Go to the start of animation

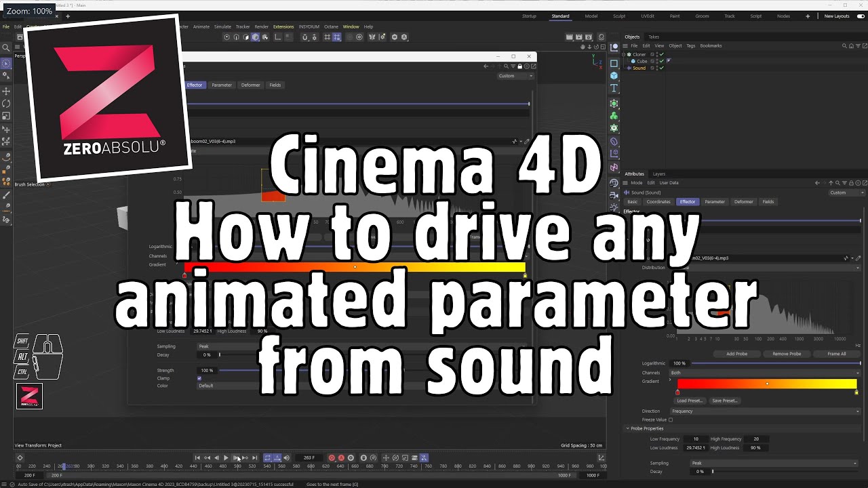click(x=197, y=458)
